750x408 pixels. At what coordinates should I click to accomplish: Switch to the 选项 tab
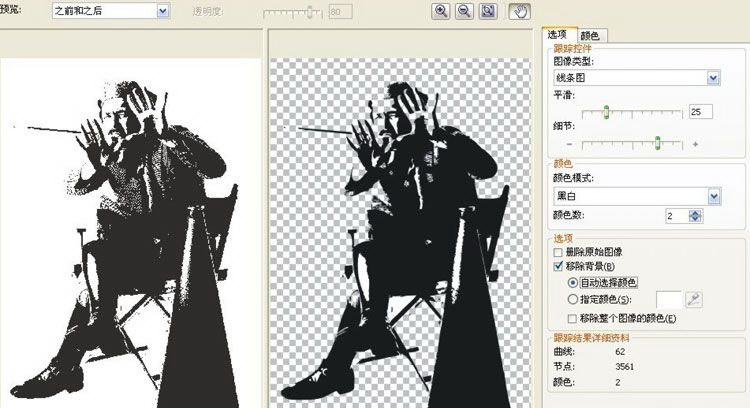click(x=558, y=34)
